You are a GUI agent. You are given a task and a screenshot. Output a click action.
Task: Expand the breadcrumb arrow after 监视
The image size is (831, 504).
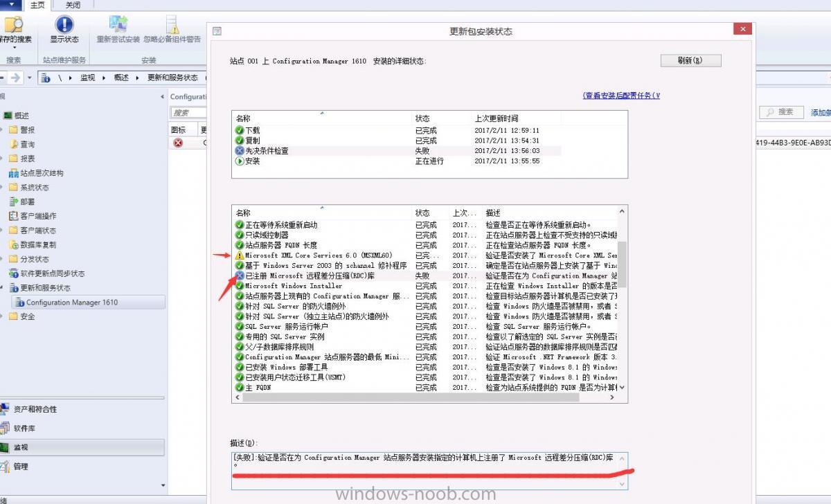coord(102,78)
